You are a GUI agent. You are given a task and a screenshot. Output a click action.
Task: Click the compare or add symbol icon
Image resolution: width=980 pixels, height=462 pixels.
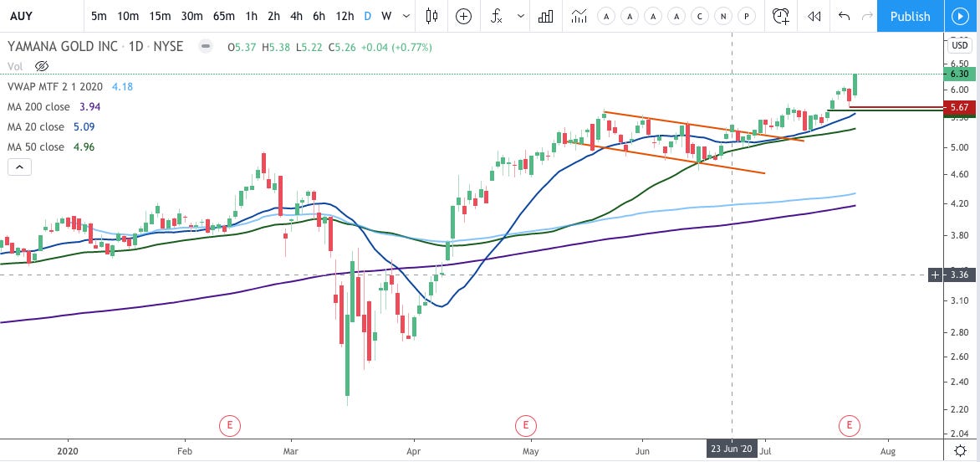coord(463,16)
